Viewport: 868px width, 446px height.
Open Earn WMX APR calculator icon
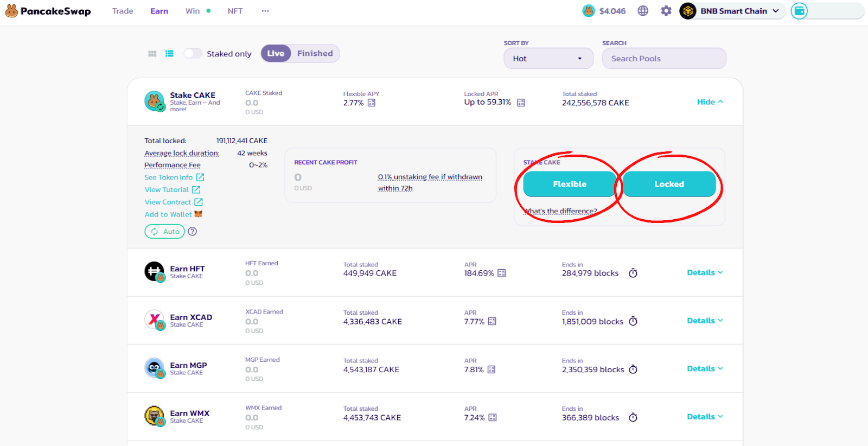[493, 417]
